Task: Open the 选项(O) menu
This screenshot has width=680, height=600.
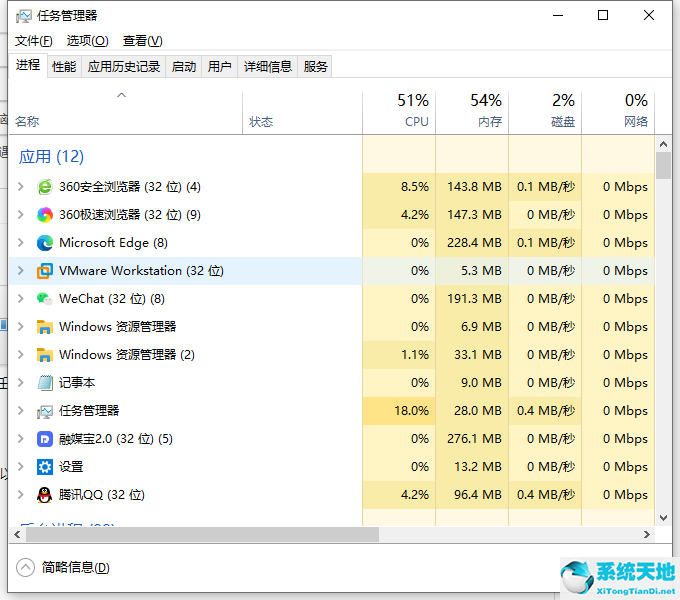Action: pos(87,41)
